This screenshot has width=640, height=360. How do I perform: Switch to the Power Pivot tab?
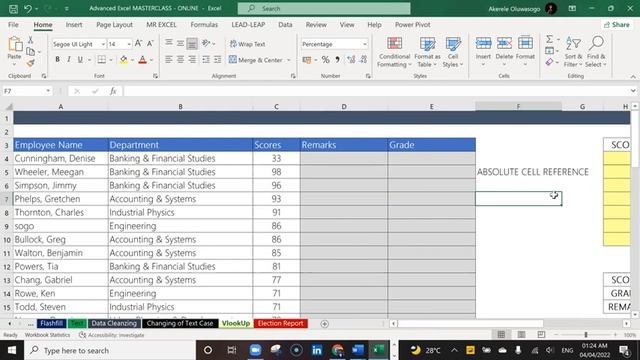[413, 25]
